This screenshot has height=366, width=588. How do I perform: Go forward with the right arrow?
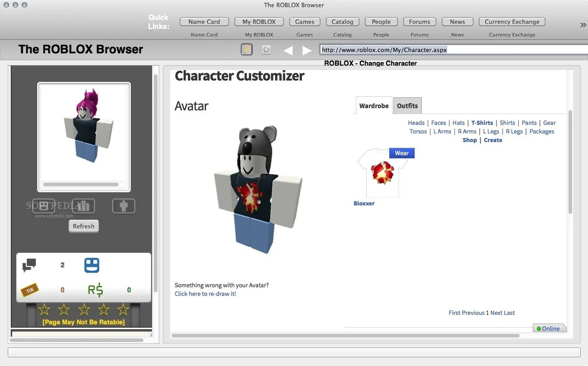point(307,50)
